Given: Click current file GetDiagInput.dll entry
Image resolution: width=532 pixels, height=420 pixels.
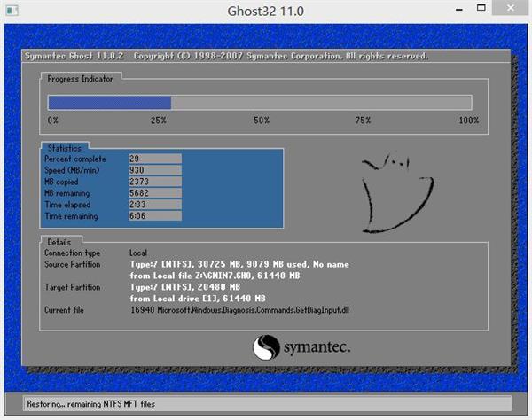Looking at the screenshot, I should (x=240, y=310).
